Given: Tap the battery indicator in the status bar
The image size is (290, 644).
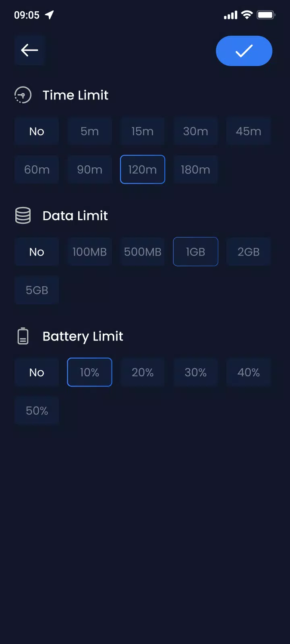Looking at the screenshot, I should [x=266, y=15].
